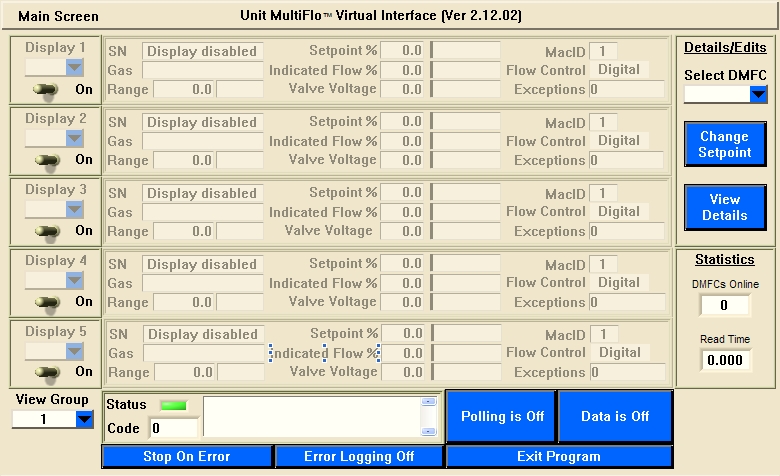Click the status message box up arrow

[x=428, y=401]
